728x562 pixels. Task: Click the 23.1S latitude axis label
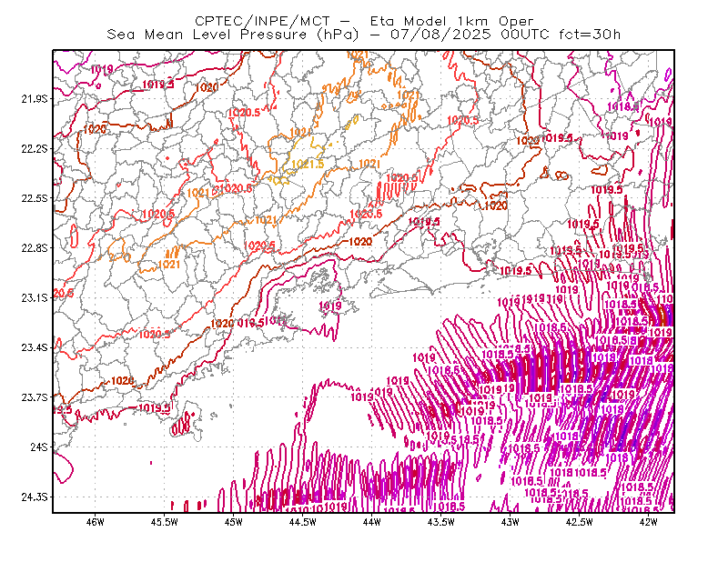point(35,297)
